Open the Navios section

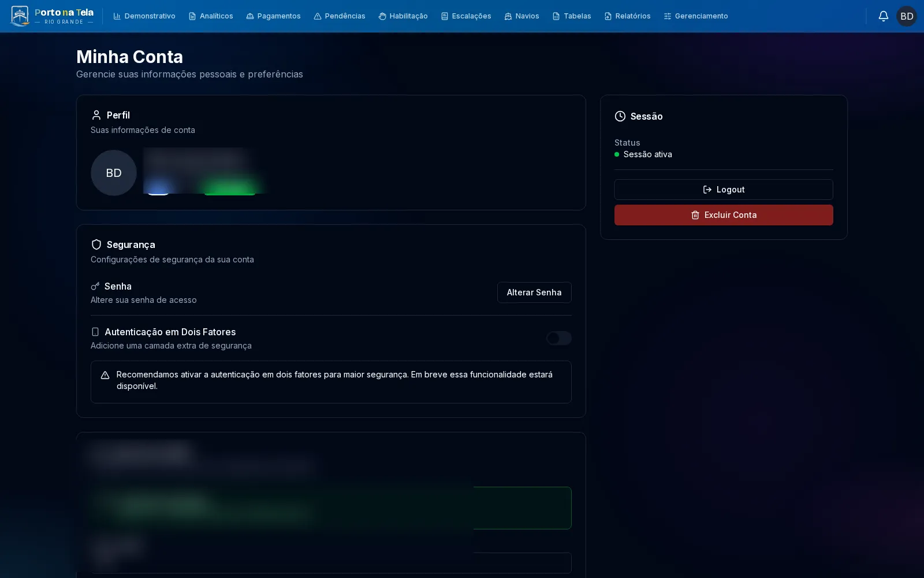(522, 16)
